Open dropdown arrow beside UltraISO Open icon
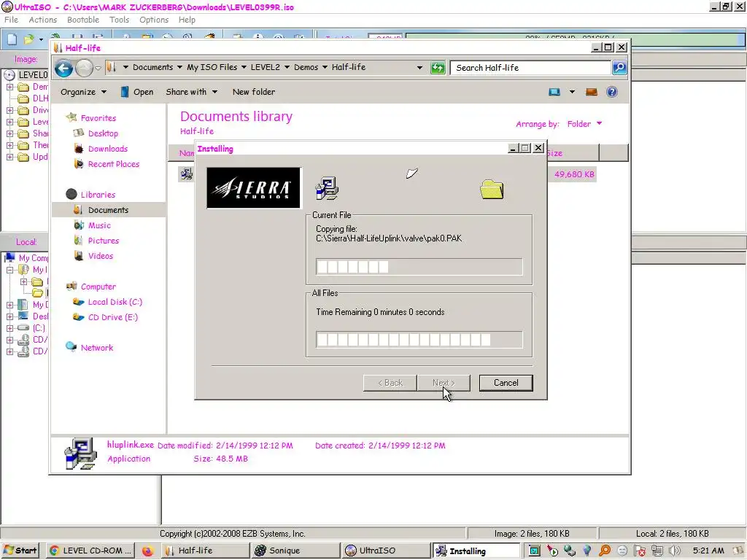The width and height of the screenshot is (747, 560). [x=41, y=39]
